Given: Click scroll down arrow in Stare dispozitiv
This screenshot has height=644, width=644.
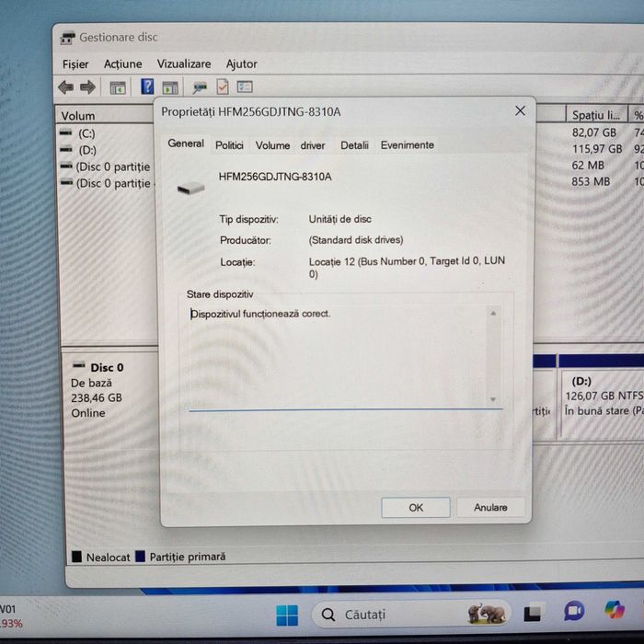Looking at the screenshot, I should 493,399.
